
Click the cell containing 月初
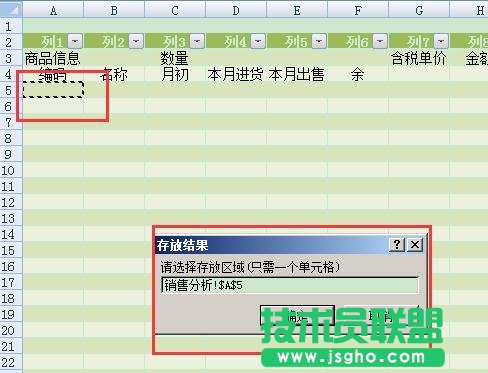pos(175,74)
